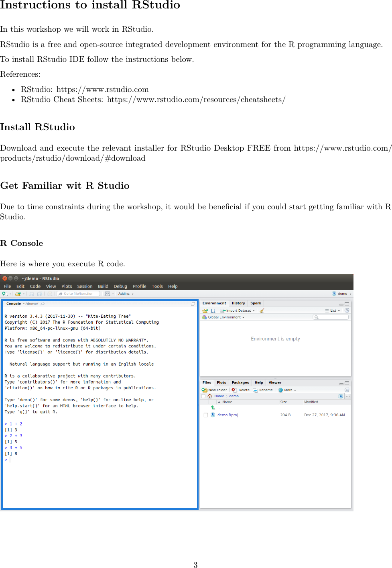This screenshot has height=568, width=392.
Task: Maximize the Files pane
Action: [347, 383]
